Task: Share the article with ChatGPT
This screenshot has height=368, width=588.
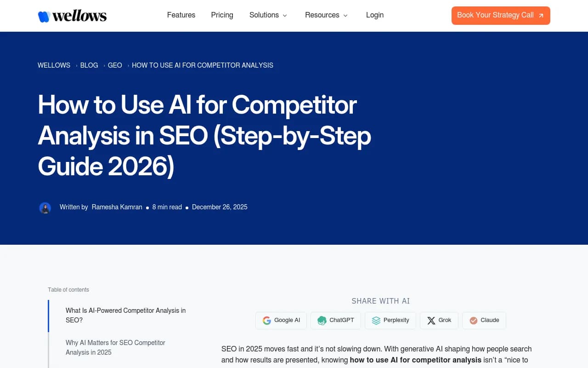Action: 336,320
